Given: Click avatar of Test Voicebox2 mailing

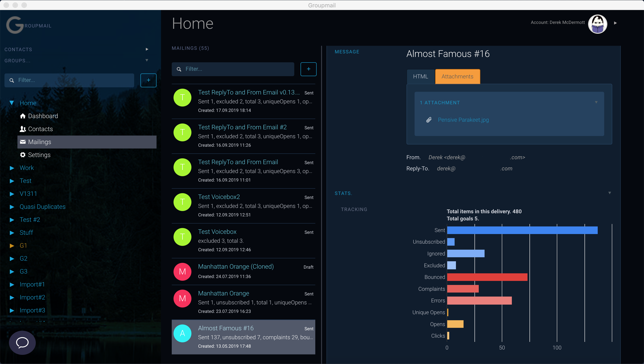Looking at the screenshot, I should click(x=182, y=202).
